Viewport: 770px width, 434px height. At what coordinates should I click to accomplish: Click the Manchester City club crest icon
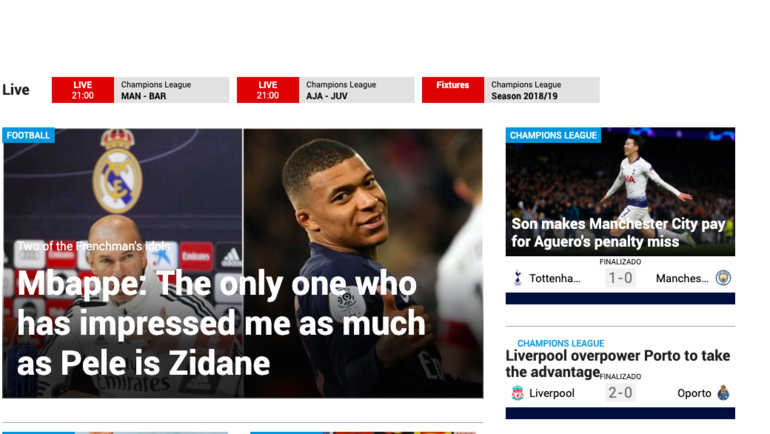723,278
